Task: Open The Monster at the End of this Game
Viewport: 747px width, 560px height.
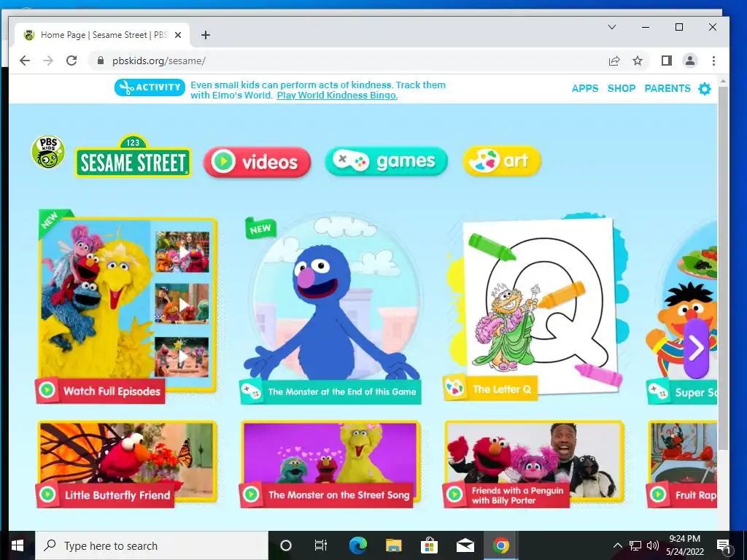Action: [330, 309]
